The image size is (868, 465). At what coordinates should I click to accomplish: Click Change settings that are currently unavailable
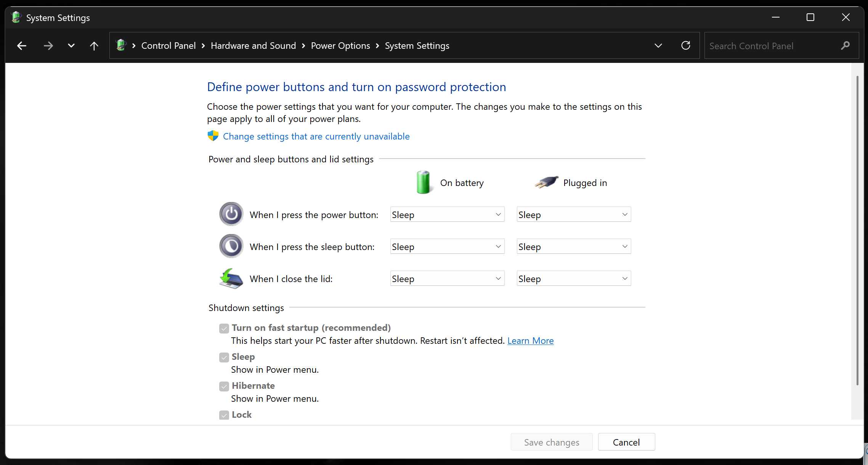316,136
